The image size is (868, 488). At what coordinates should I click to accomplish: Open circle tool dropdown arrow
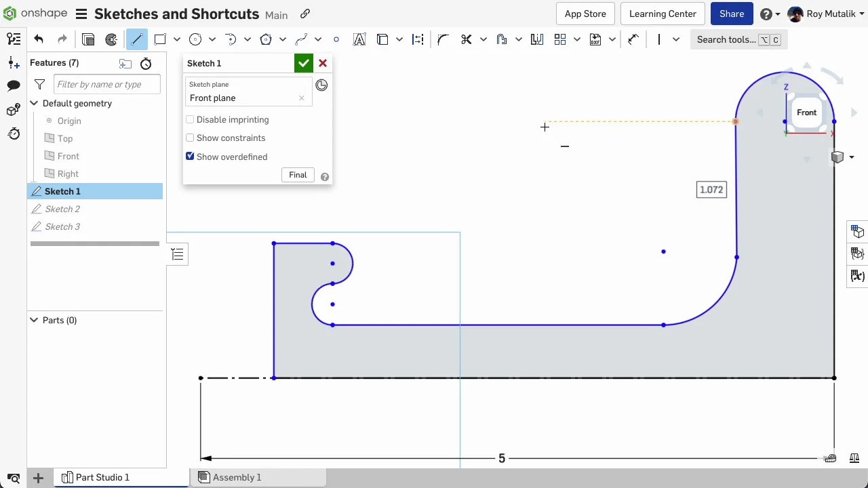(212, 39)
